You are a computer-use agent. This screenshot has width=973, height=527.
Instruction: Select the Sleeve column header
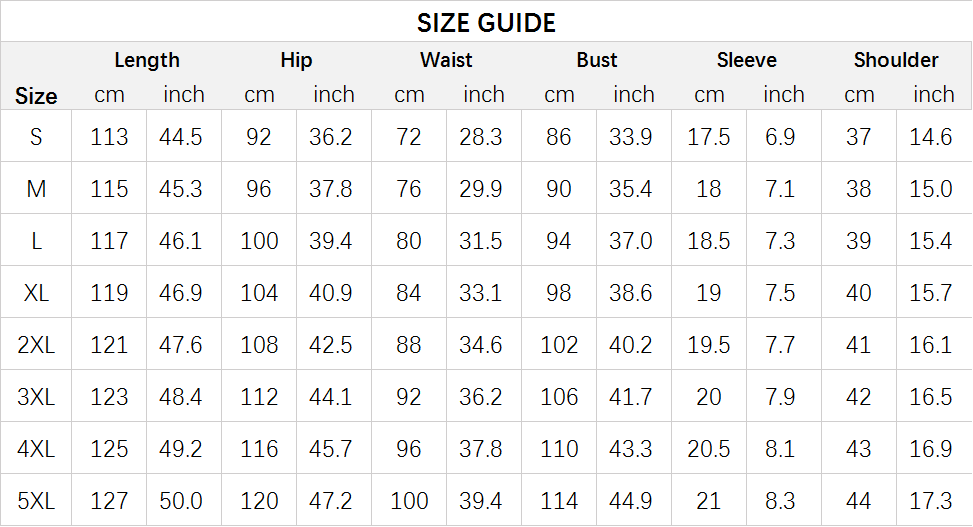click(x=746, y=60)
